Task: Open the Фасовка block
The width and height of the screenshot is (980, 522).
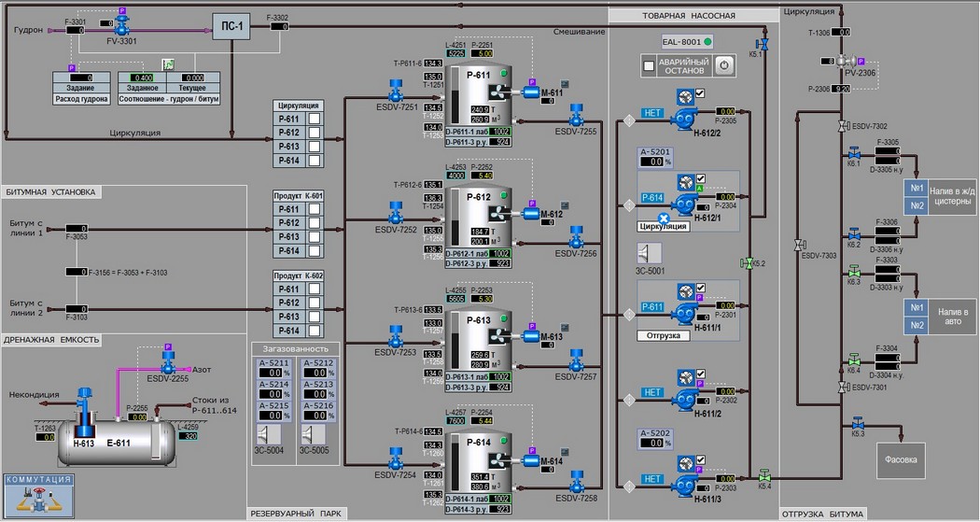Action: (901, 460)
